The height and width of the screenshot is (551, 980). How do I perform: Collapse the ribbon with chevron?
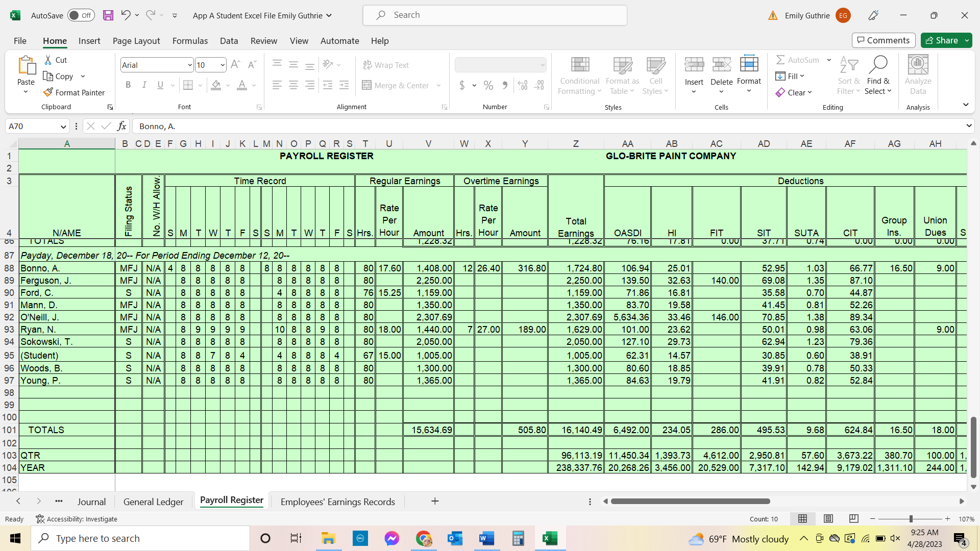(x=966, y=105)
